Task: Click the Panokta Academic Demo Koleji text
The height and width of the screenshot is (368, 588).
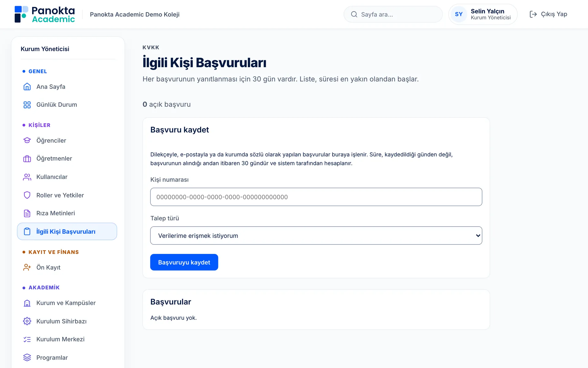Action: [x=135, y=14]
